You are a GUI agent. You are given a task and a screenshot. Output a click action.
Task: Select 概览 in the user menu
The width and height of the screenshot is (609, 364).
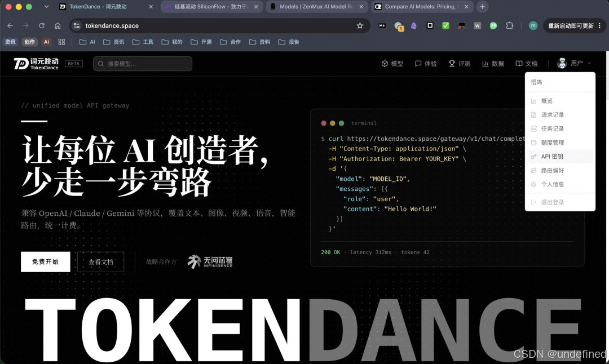pos(560,101)
